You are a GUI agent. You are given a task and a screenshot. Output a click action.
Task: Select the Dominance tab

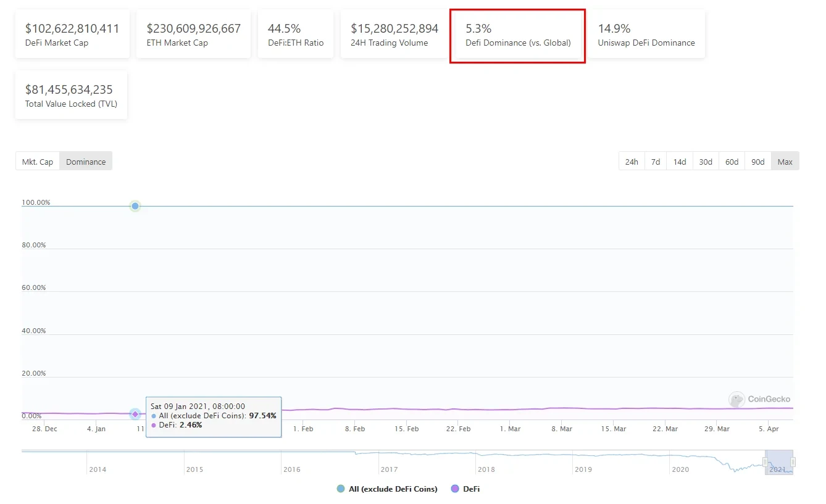pos(86,162)
